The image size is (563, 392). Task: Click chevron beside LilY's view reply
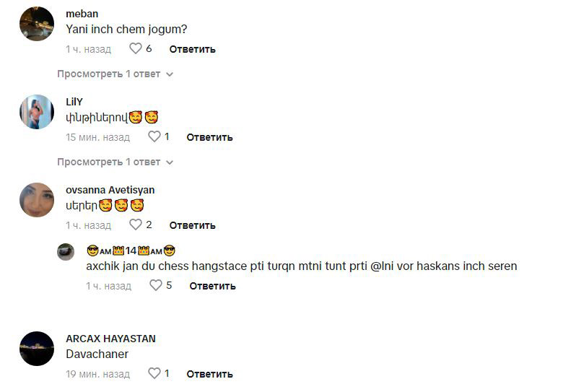[x=170, y=162]
